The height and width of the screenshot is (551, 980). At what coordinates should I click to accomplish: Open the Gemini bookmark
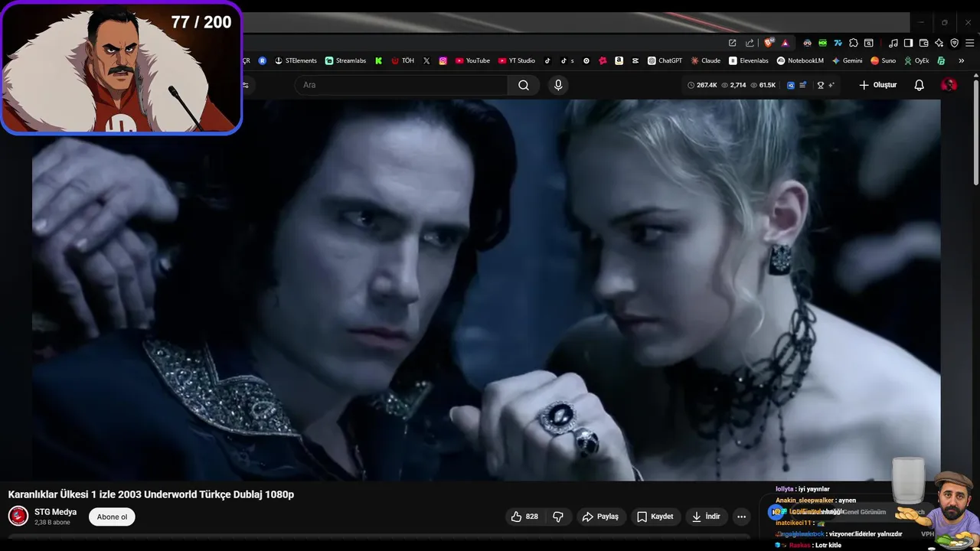847,60
